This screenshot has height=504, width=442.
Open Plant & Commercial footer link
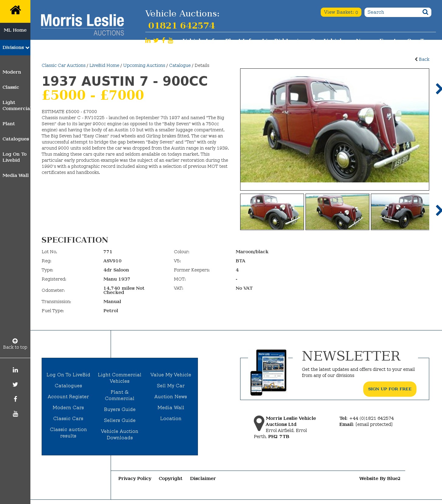click(120, 395)
